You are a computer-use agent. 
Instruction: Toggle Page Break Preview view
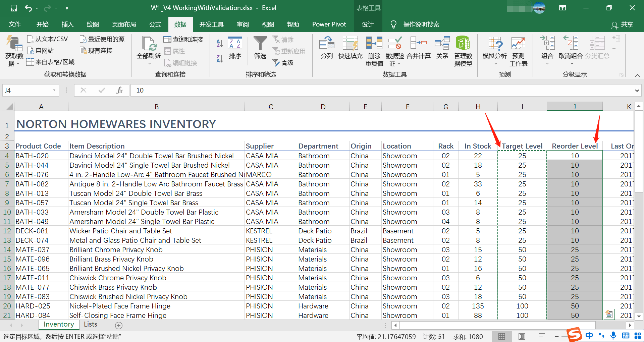(x=542, y=336)
